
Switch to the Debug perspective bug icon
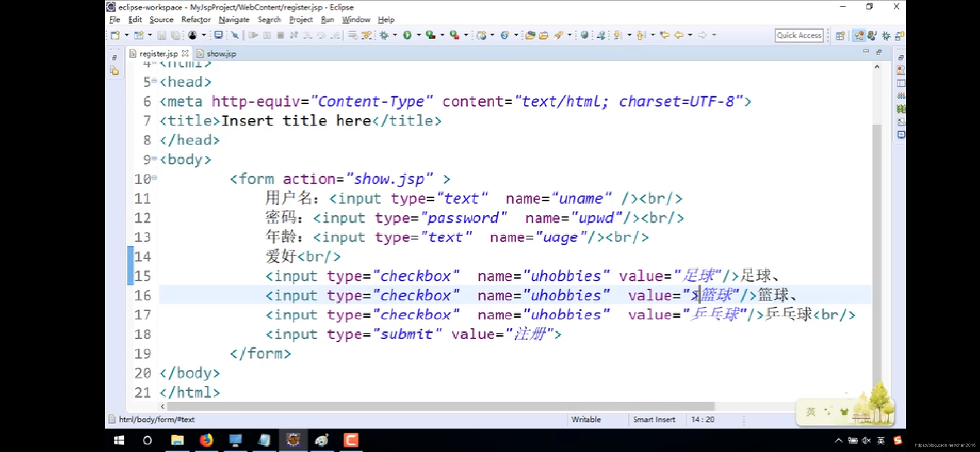click(886, 36)
